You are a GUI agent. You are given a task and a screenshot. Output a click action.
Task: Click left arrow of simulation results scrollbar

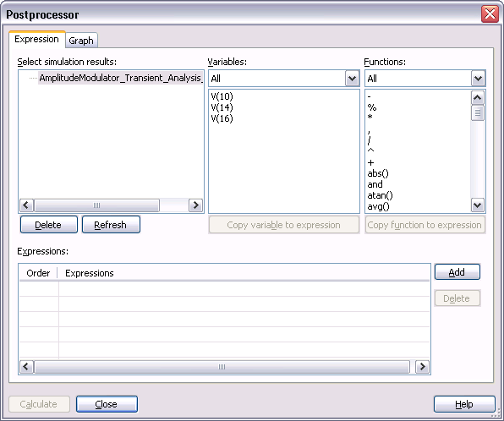click(26, 205)
